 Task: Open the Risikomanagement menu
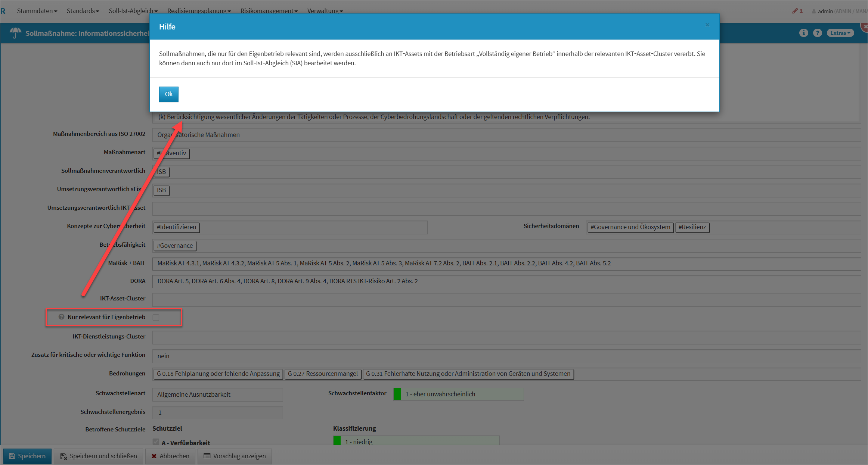[269, 11]
